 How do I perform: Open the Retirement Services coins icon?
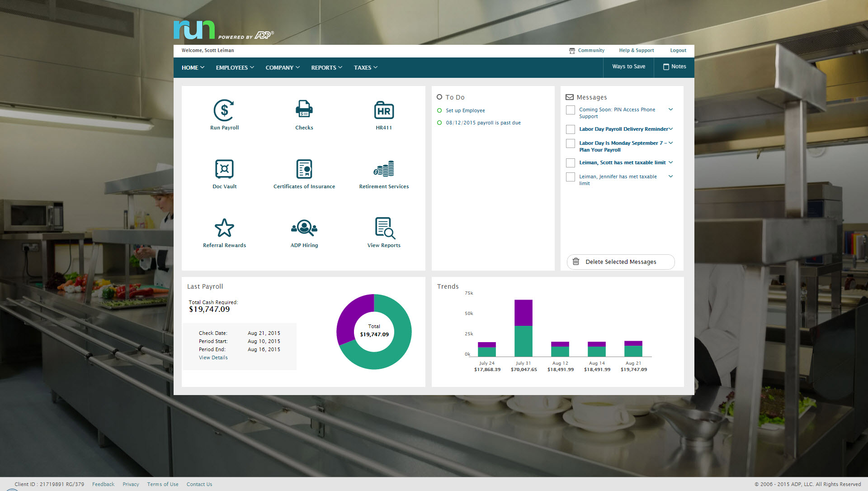(384, 169)
